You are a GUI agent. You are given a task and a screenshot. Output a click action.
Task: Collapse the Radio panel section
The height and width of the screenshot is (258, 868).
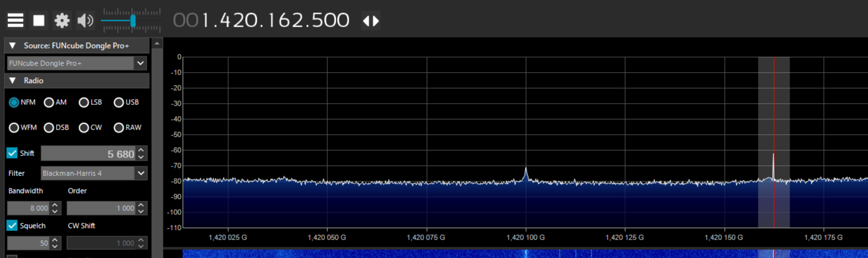[x=13, y=81]
